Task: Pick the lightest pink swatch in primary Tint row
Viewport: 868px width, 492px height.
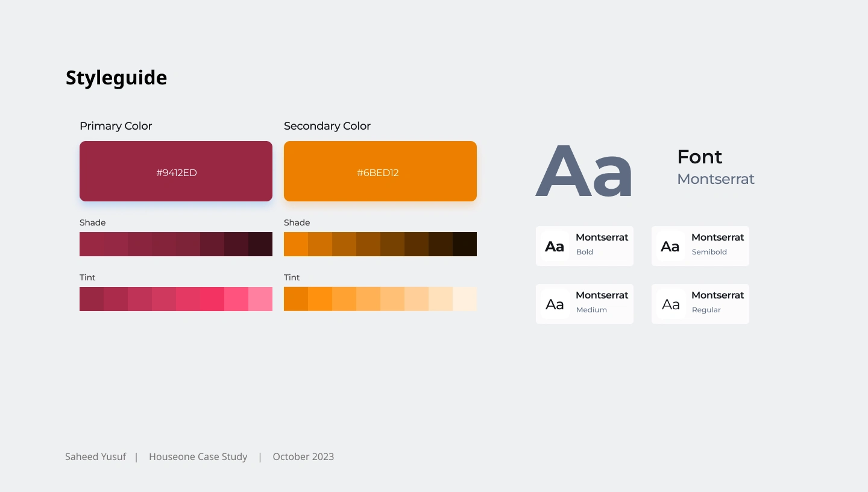Action: 260,299
